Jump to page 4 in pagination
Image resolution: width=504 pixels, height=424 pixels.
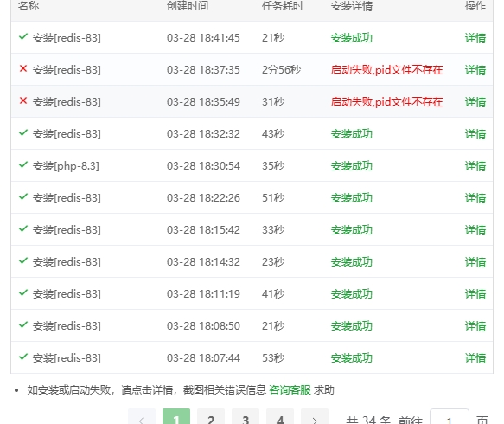280,419
